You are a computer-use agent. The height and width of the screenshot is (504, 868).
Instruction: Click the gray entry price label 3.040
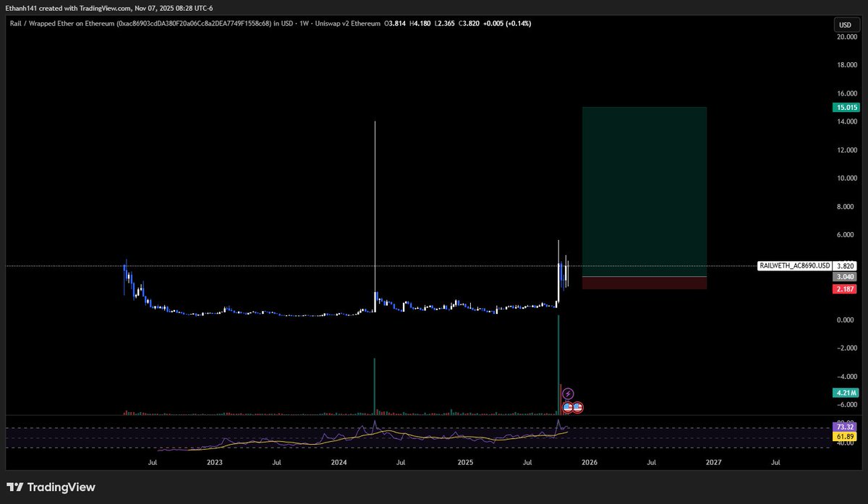(846, 277)
